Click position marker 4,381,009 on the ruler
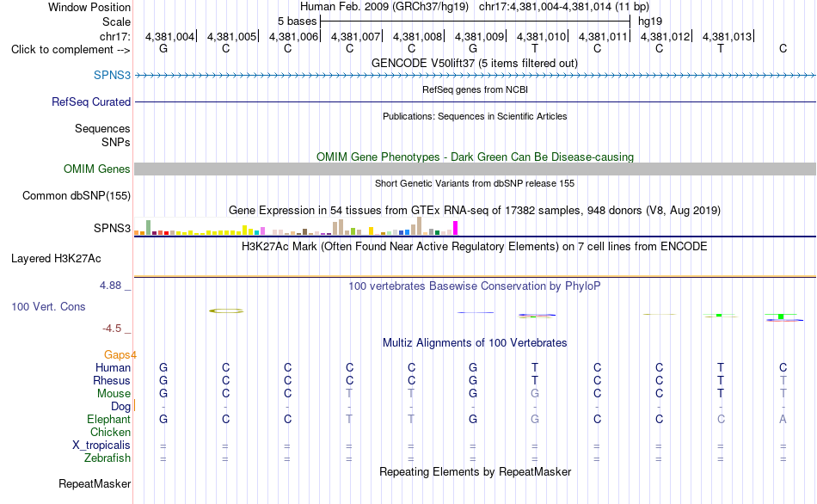 (x=480, y=36)
